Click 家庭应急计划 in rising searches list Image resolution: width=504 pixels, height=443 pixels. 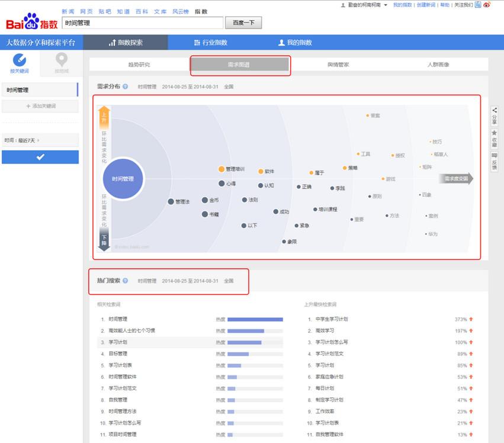tap(329, 377)
